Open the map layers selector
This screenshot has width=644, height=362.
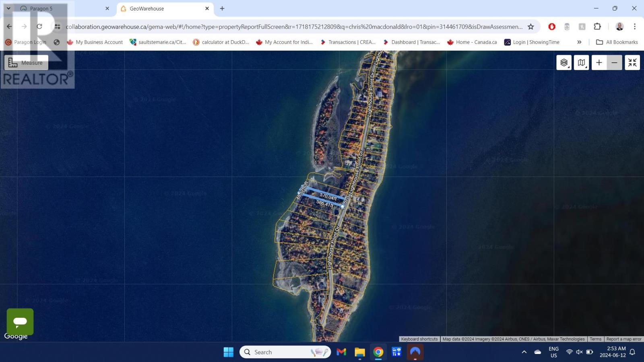pyautogui.click(x=564, y=63)
